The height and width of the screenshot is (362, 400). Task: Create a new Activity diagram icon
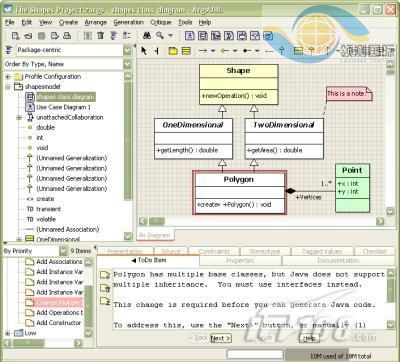click(x=255, y=35)
